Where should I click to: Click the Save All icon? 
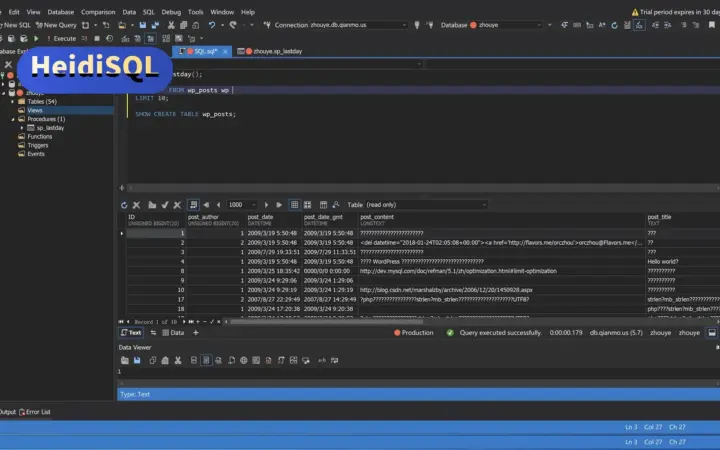coord(155,25)
